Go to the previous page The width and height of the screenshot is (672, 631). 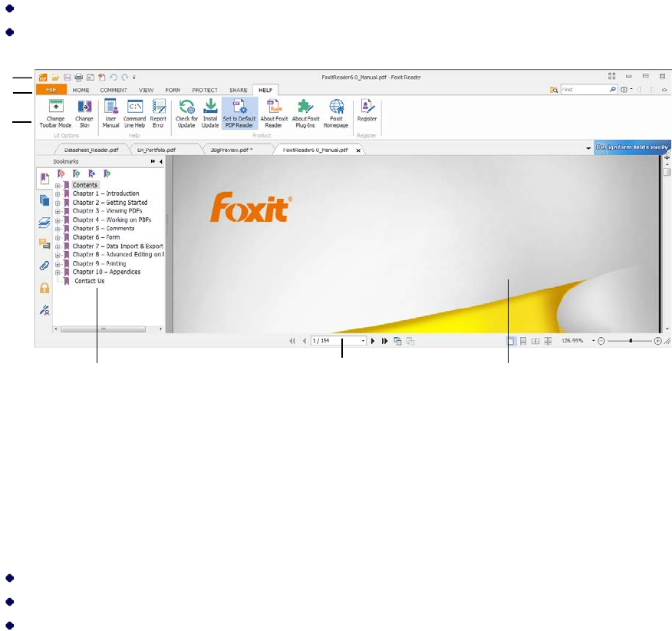(305, 341)
